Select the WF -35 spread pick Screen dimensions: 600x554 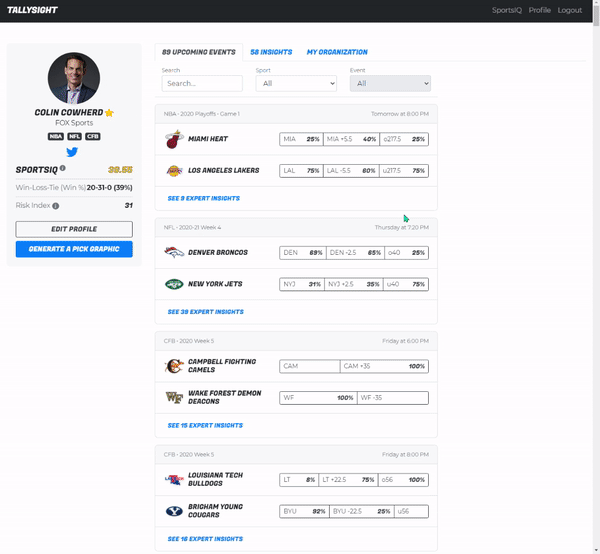pyautogui.click(x=393, y=398)
